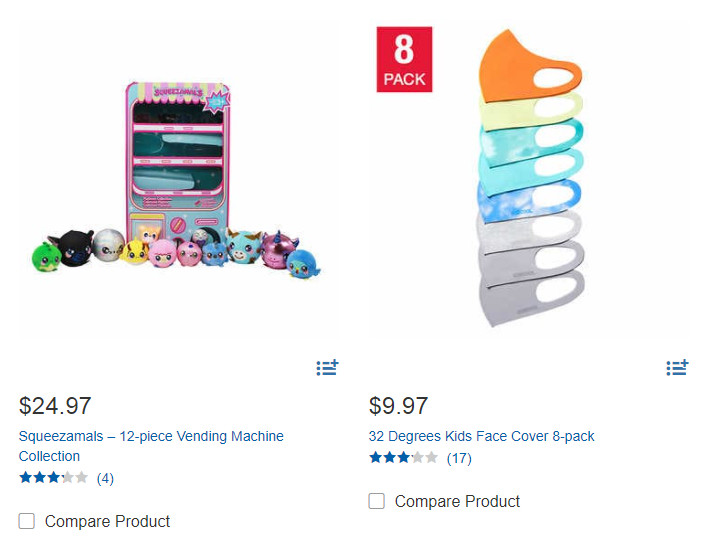This screenshot has width=717, height=551.
Task: Click the Squeezamals star rating
Action: pos(53,478)
